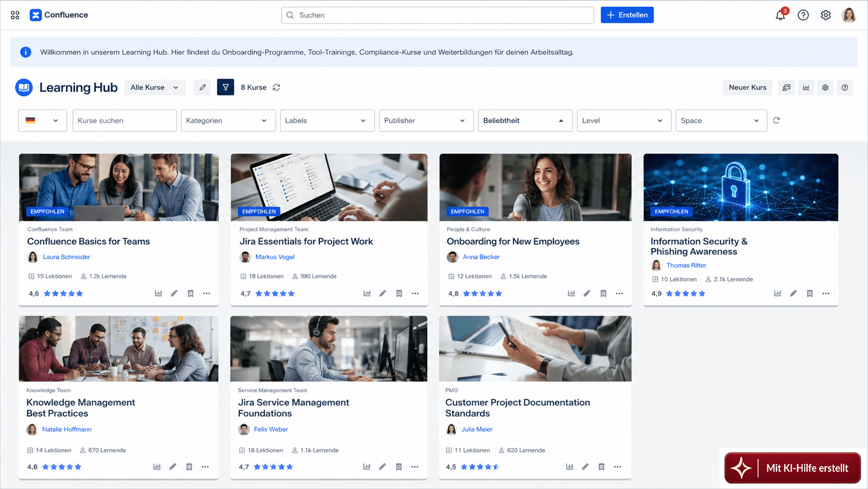Image resolution: width=868 pixels, height=489 pixels.
Task: Click the Confluence logo
Action: (59, 15)
